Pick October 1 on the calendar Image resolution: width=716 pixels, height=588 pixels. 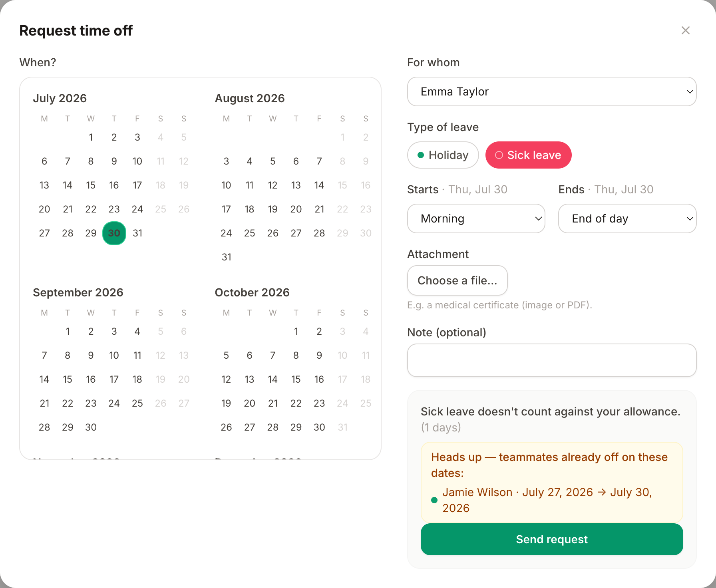pyautogui.click(x=296, y=332)
